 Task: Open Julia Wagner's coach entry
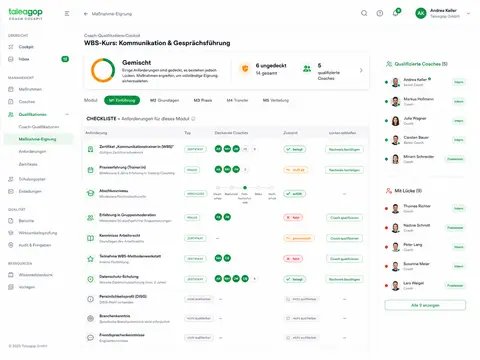point(425,121)
